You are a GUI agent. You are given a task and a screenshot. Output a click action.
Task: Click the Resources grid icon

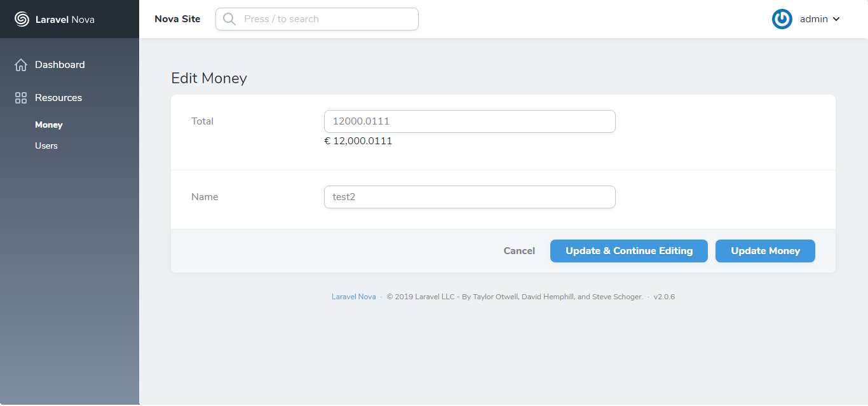(21, 98)
